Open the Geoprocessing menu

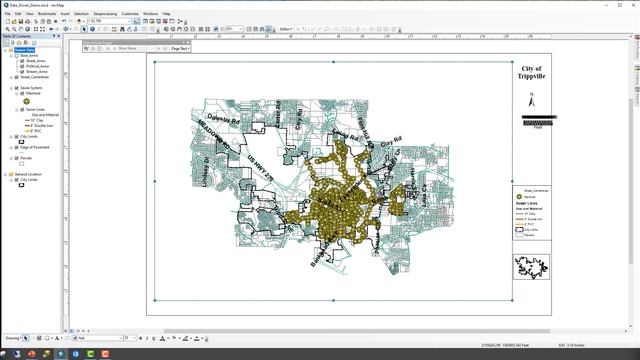pos(105,14)
